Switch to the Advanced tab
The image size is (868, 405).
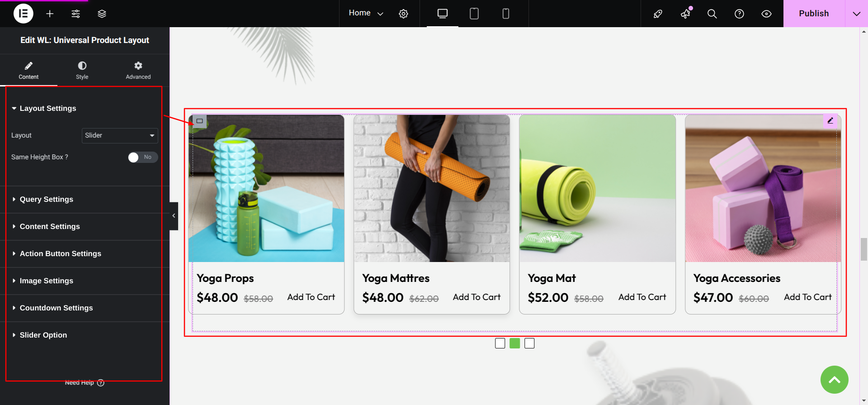coord(138,71)
